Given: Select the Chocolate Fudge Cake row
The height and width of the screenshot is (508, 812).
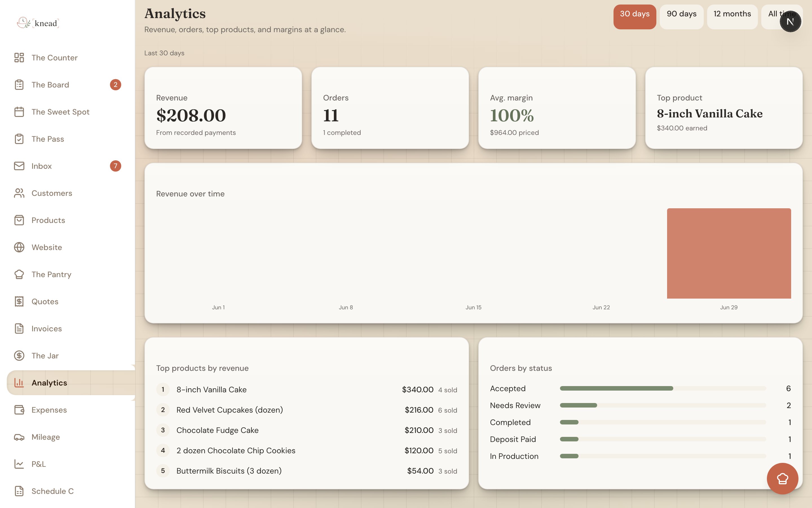Looking at the screenshot, I should [307, 430].
